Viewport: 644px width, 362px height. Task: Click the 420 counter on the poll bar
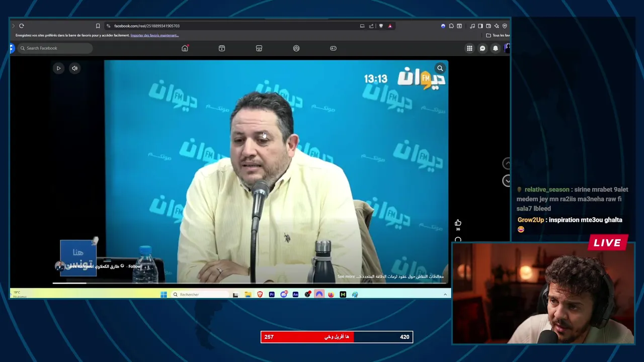(x=405, y=337)
